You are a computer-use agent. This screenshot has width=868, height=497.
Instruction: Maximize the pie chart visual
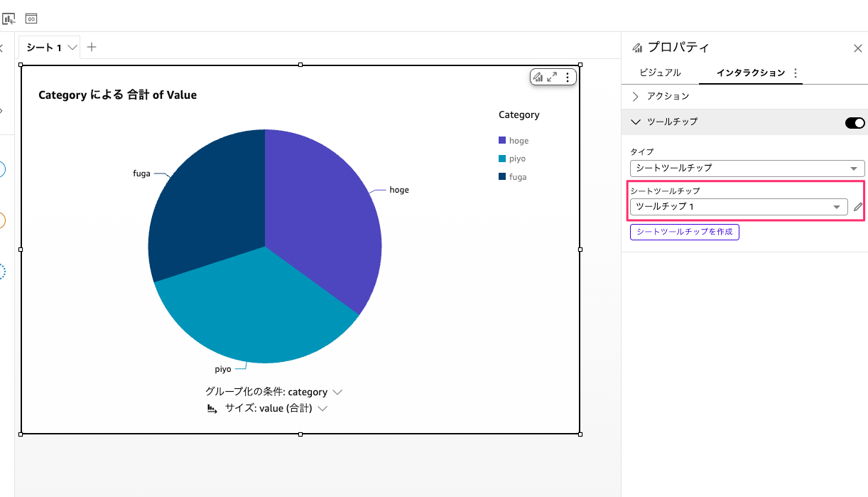pyautogui.click(x=552, y=78)
